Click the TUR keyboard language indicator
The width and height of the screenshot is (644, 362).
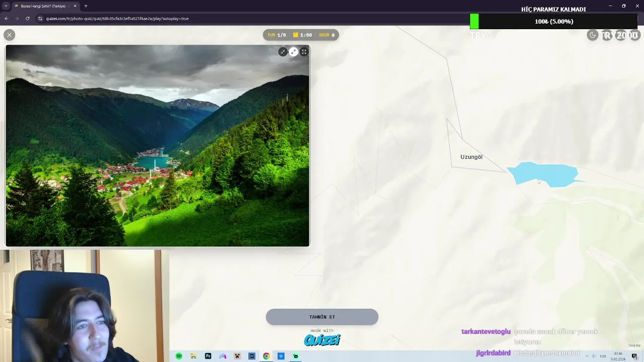(x=603, y=356)
